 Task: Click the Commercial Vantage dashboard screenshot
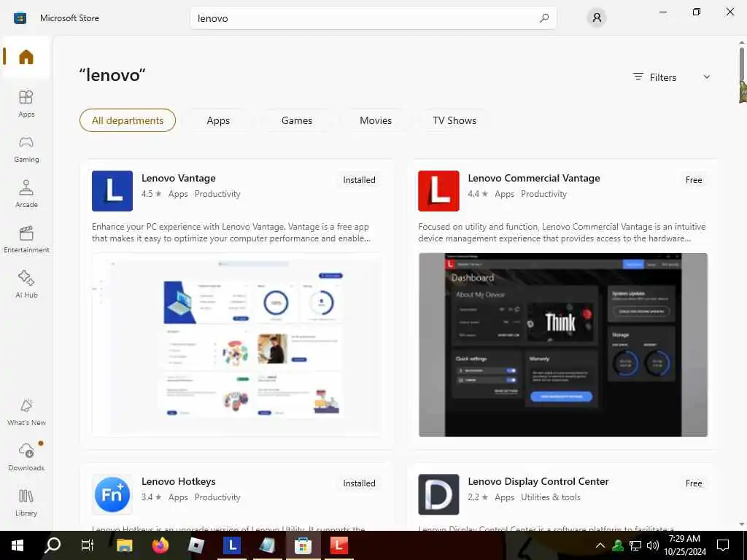(563, 345)
